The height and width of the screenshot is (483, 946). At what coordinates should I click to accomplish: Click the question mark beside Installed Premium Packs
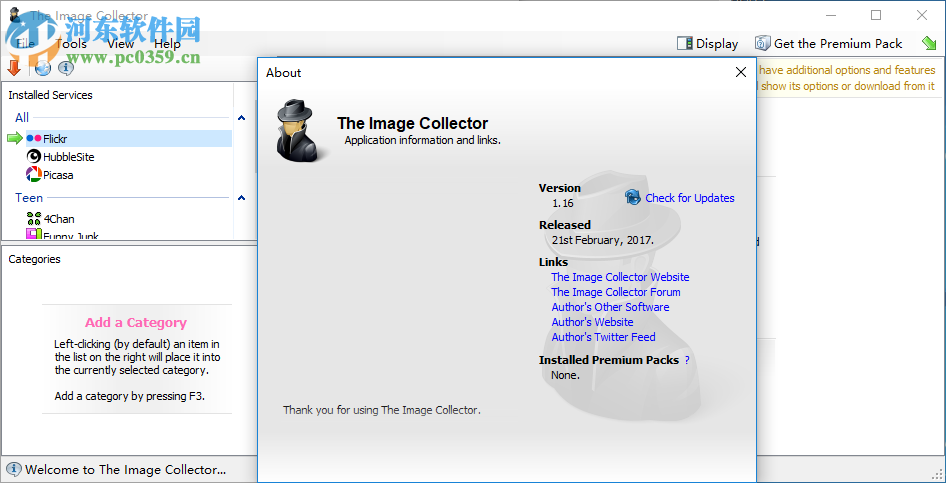click(687, 360)
